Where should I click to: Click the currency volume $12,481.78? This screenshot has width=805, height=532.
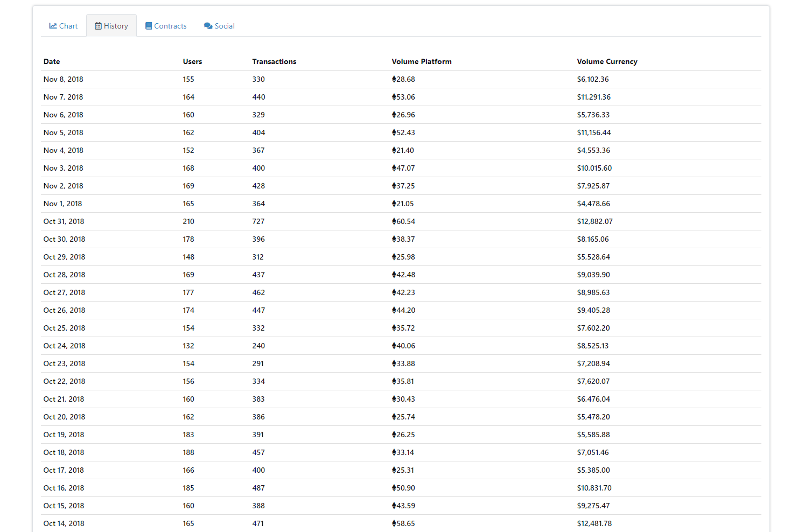point(594,523)
